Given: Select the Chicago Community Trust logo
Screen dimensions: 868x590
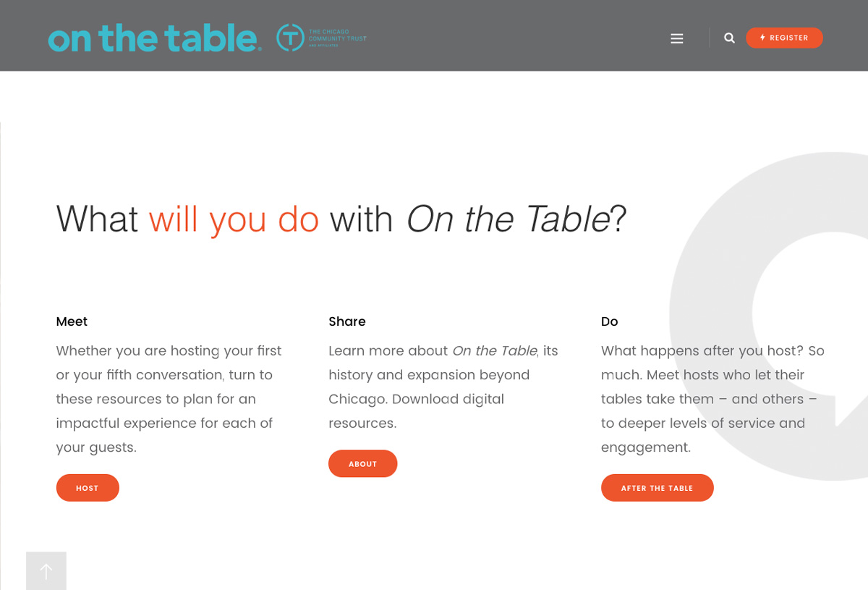Looking at the screenshot, I should [x=320, y=38].
